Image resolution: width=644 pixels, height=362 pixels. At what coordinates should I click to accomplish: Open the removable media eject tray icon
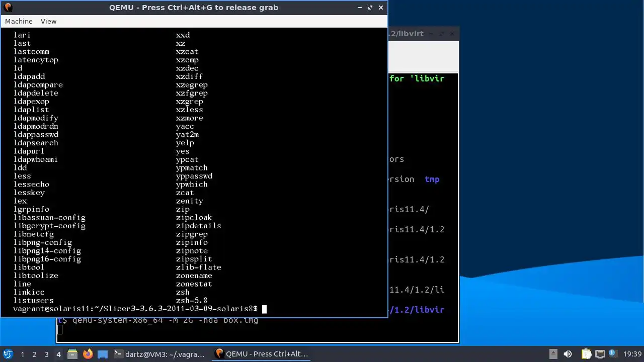tap(553, 354)
